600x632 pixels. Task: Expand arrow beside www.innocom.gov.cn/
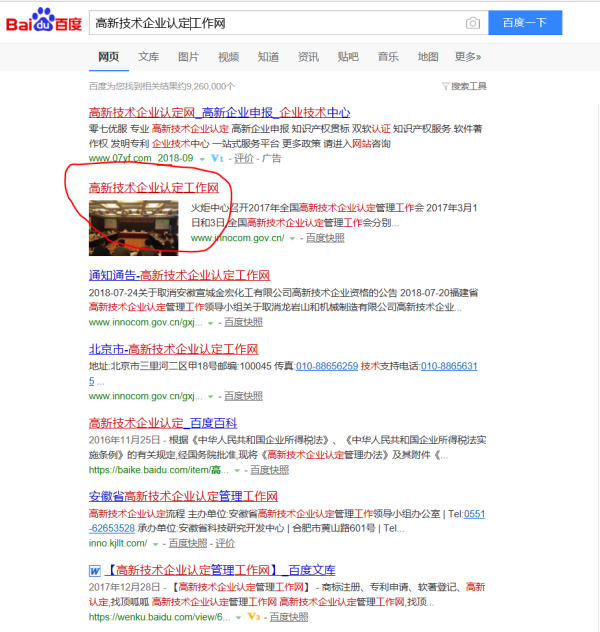pos(293,239)
